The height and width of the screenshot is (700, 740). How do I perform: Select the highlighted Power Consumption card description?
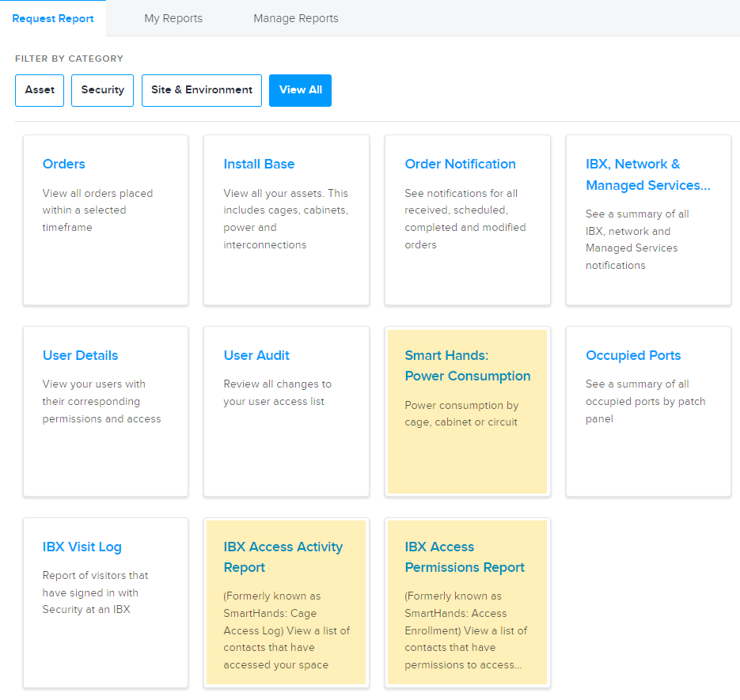pos(461,414)
